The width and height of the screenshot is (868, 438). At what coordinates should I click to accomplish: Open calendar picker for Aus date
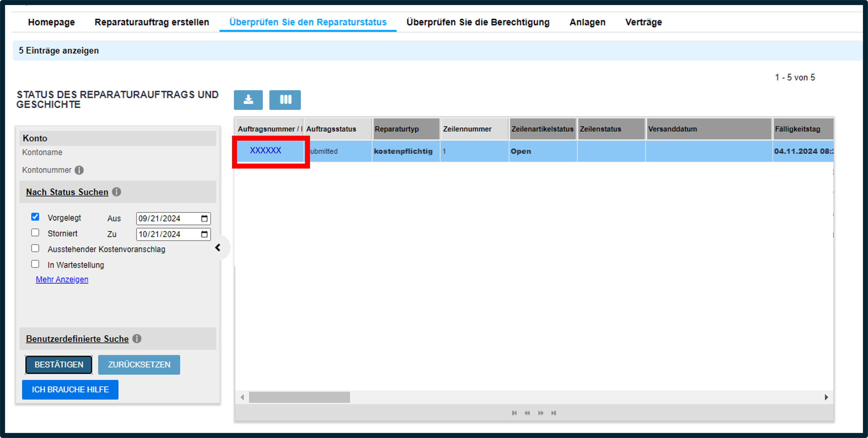(204, 219)
